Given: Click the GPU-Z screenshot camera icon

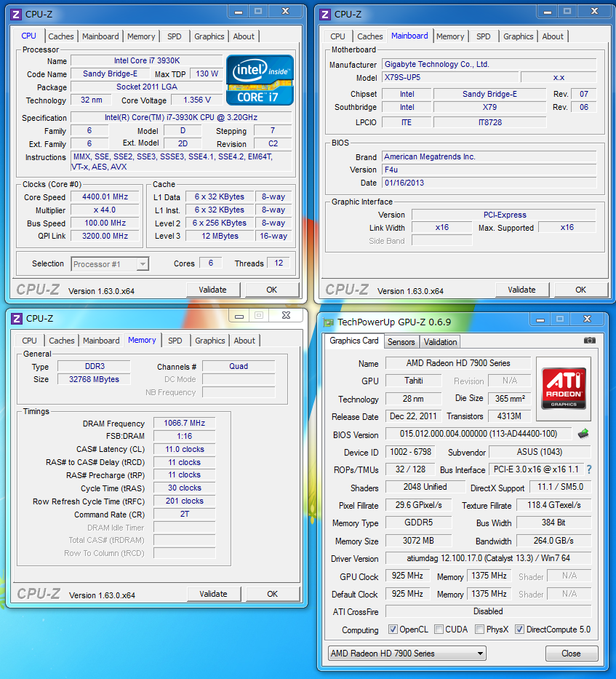Looking at the screenshot, I should coord(589,341).
